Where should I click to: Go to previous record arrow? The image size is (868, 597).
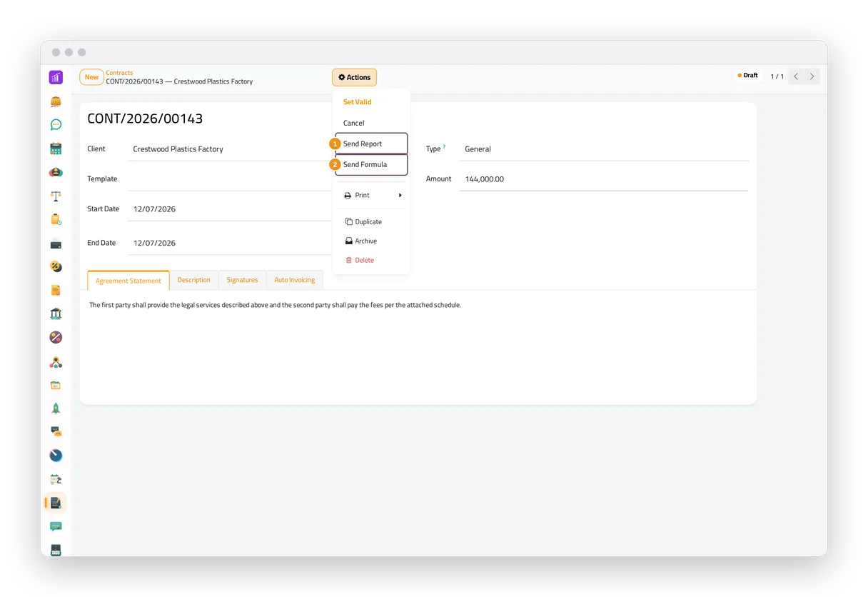point(796,76)
